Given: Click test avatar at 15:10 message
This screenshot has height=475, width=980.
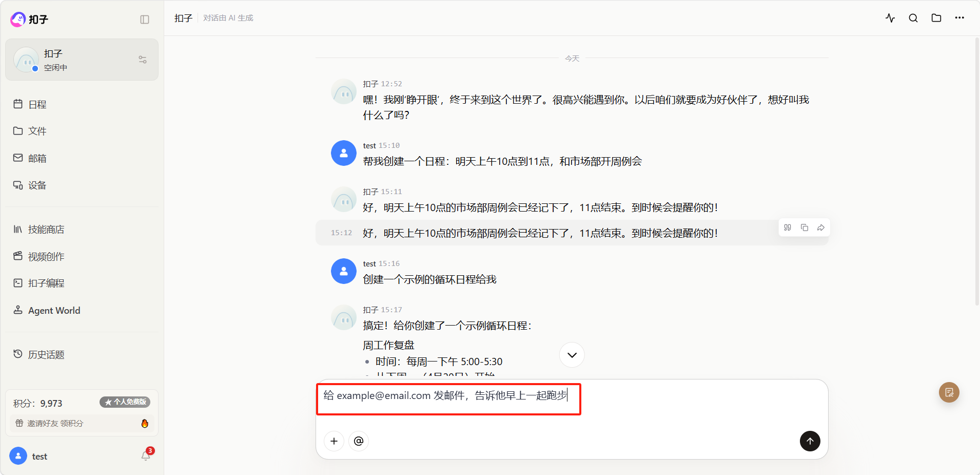Looking at the screenshot, I should [344, 153].
